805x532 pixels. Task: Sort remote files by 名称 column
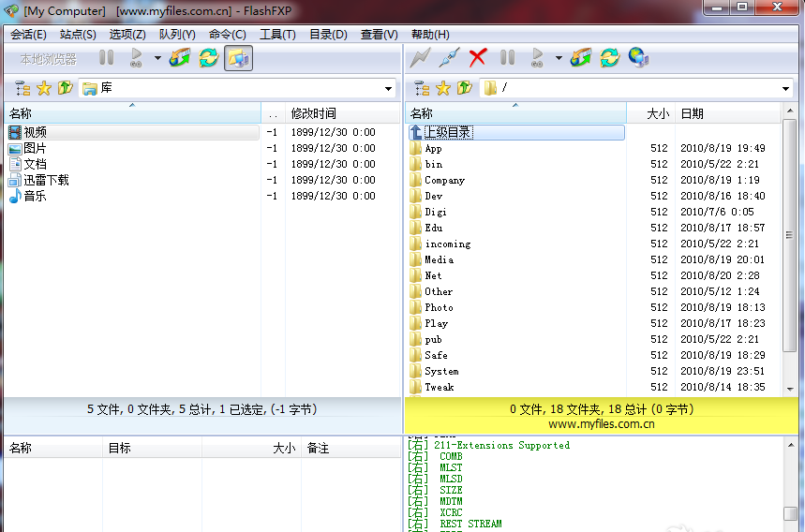point(516,113)
